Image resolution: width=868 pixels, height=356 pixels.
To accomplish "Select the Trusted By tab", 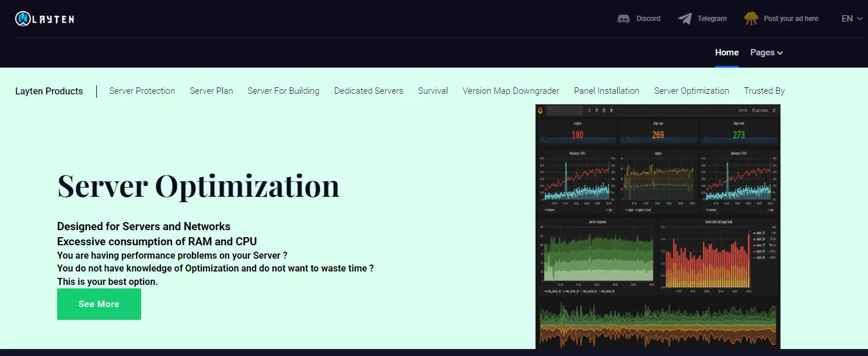I will pos(764,91).
